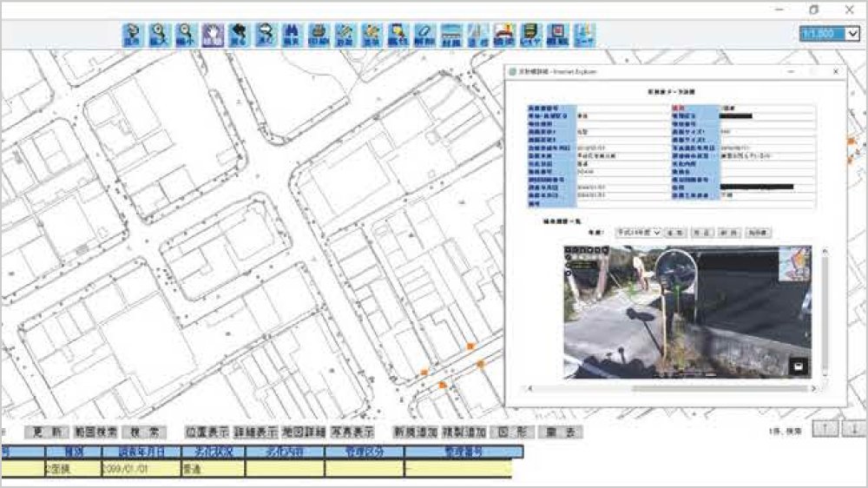
Task: Open the binoculars search tool
Action: 292,35
